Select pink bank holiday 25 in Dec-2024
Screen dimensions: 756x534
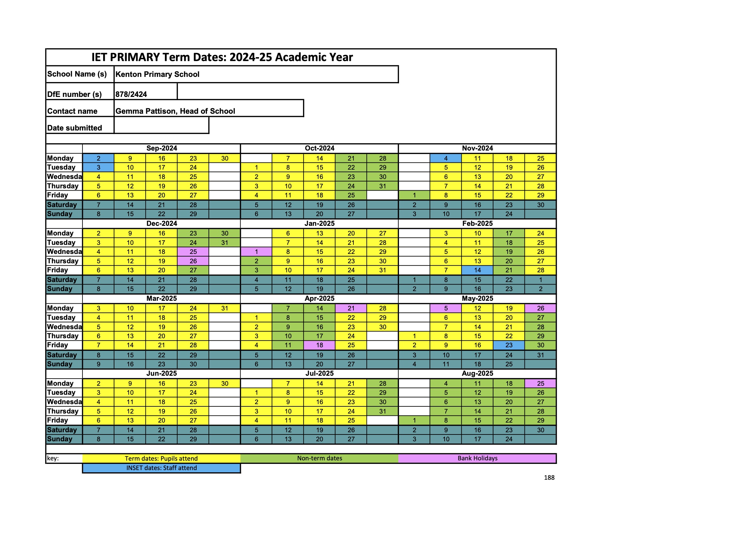point(193,252)
